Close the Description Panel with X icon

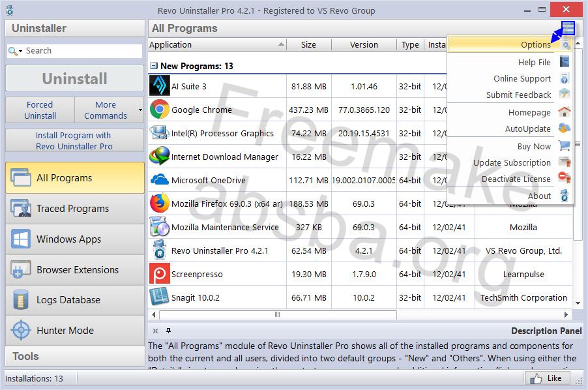click(155, 331)
